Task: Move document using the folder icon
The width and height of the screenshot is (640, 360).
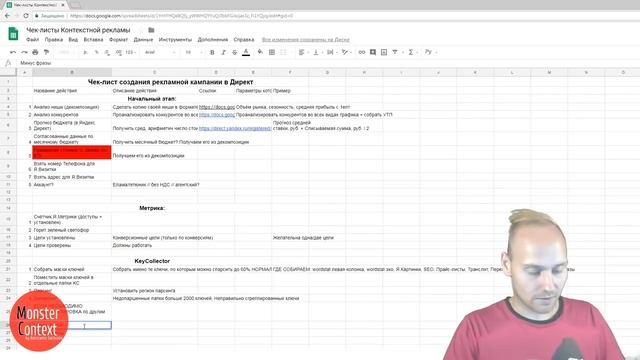Action: pos(151,30)
